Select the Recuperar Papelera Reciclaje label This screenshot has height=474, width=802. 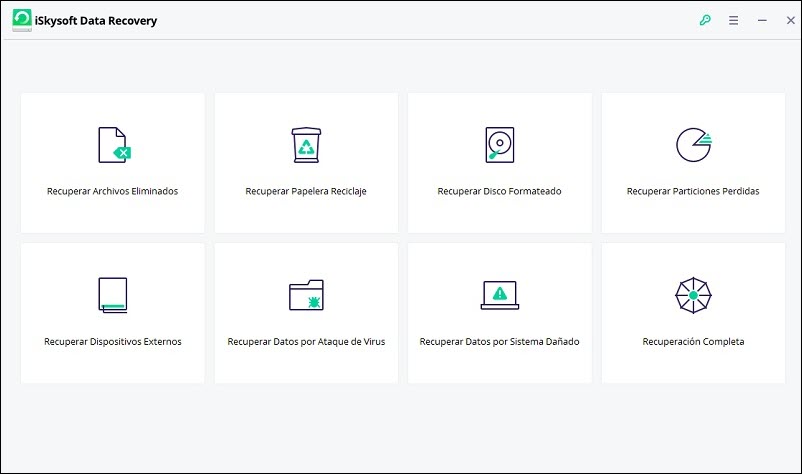click(x=306, y=191)
